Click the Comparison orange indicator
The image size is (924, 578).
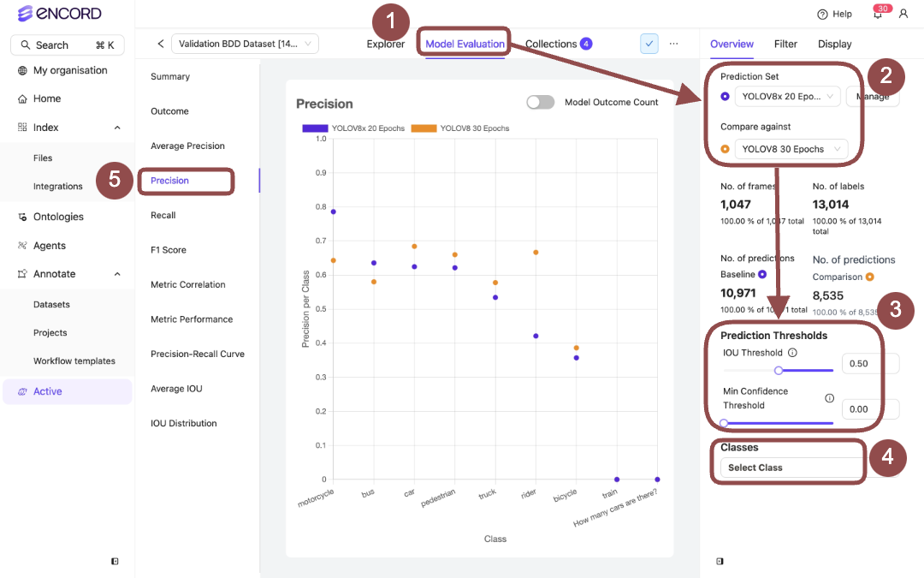870,277
